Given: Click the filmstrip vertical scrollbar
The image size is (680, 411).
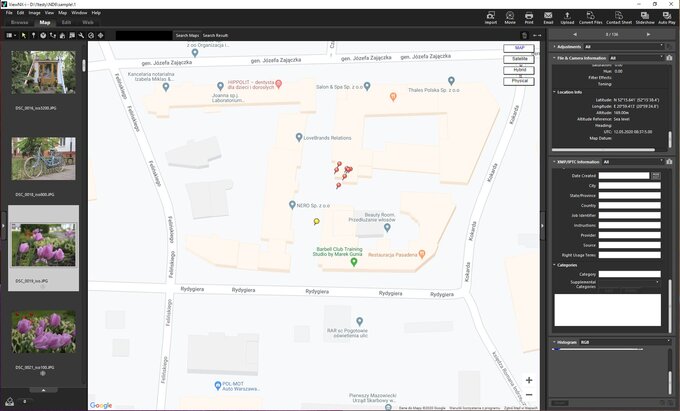Looking at the screenshot, I should tap(84, 65).
